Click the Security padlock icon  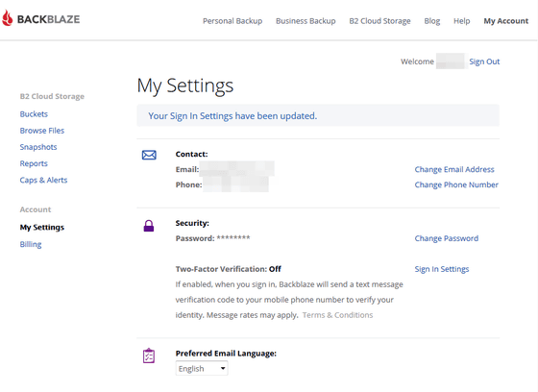[149, 226]
